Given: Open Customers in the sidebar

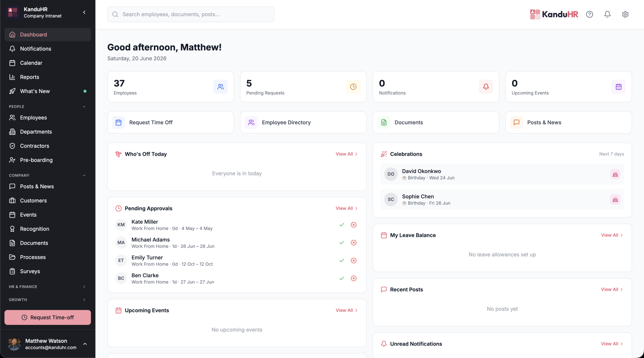Looking at the screenshot, I should pos(48,200).
